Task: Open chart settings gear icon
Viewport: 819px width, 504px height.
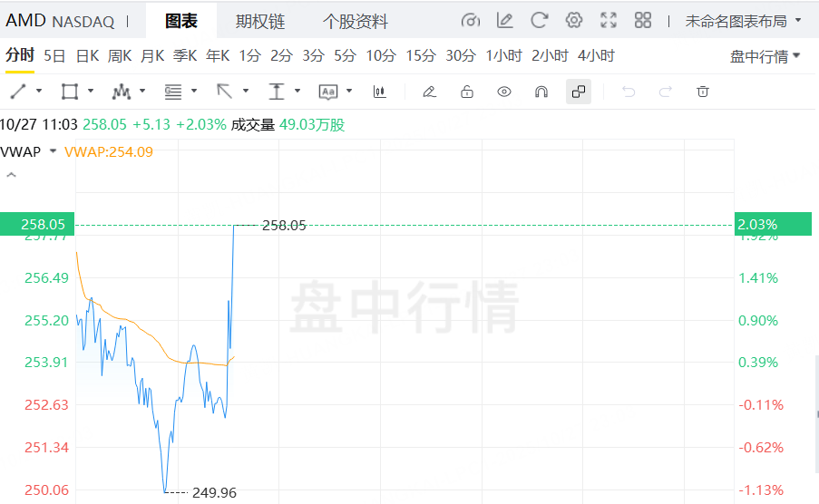Action: [x=574, y=21]
